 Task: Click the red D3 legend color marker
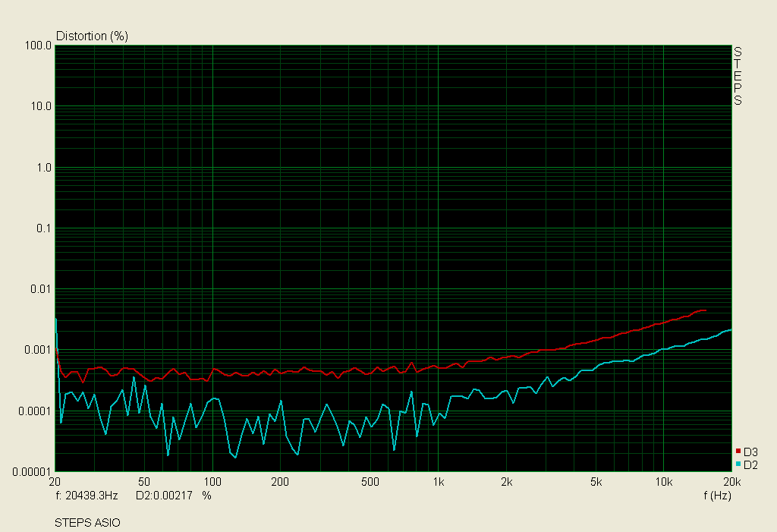click(x=738, y=451)
